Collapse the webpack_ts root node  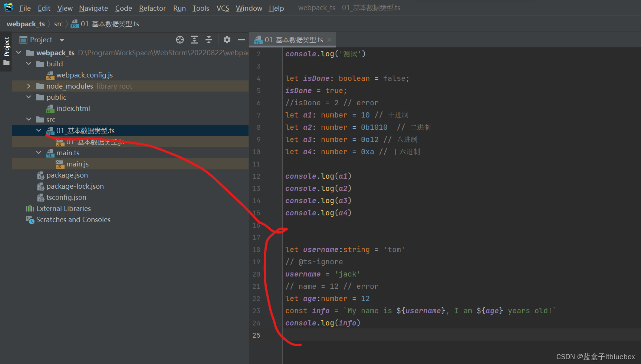pos(19,53)
